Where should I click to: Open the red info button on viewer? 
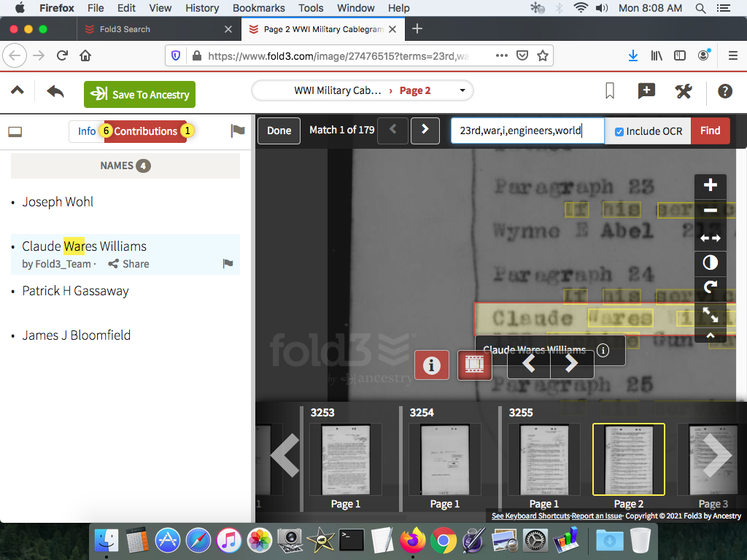click(431, 365)
